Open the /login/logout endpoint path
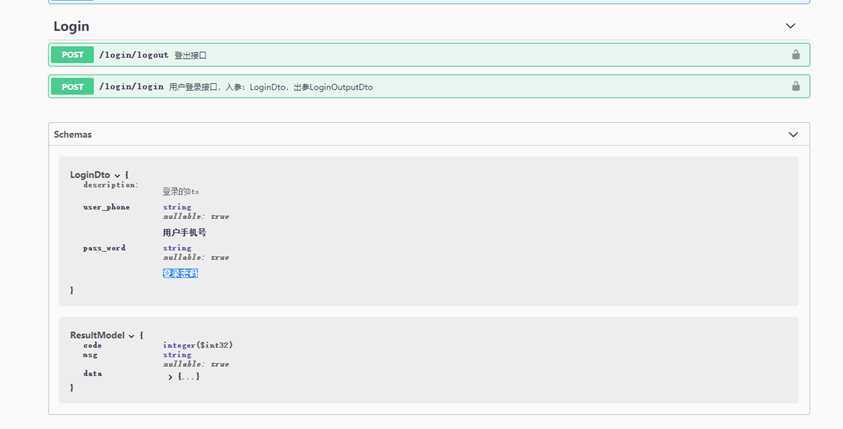 pos(134,55)
